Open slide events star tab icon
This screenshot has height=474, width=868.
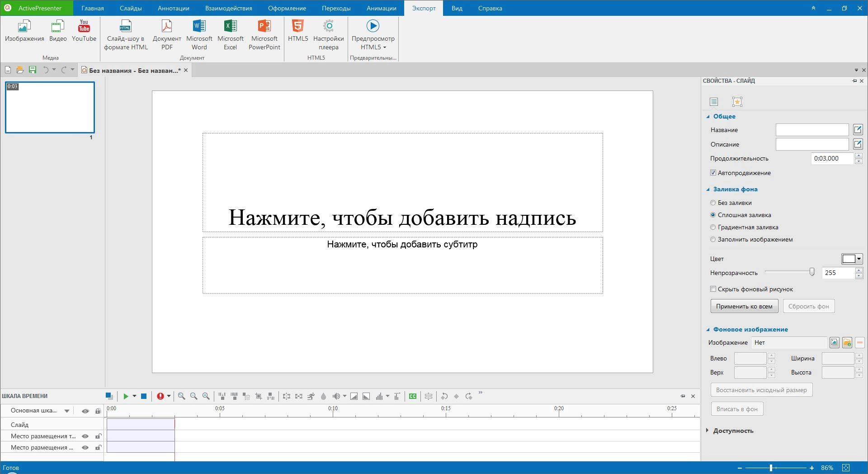(737, 102)
